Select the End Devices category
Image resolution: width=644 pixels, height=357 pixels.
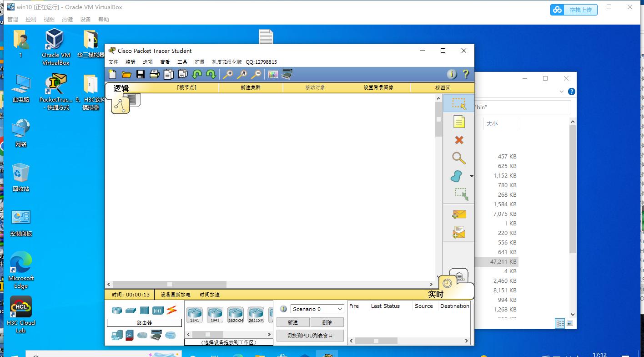click(x=117, y=336)
